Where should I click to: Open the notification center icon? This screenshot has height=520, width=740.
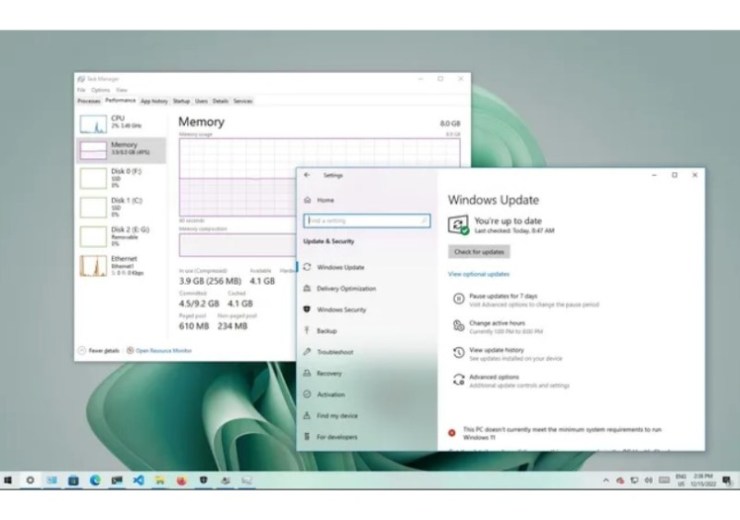(727, 480)
